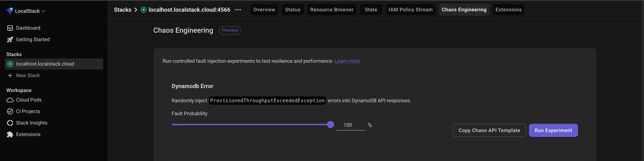Viewport: 644px width, 161px height.
Task: Click the fault probability percentage input
Action: [350, 125]
